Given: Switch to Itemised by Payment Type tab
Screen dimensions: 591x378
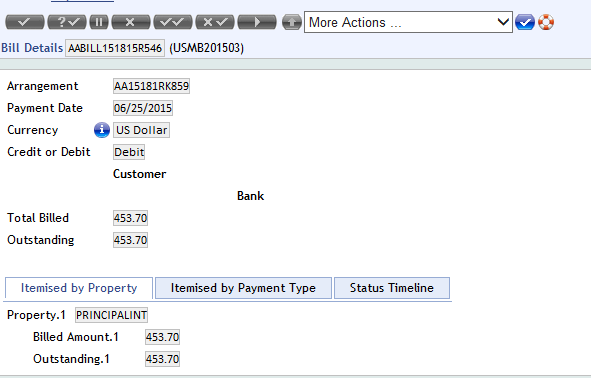Looking at the screenshot, I should pos(243,288).
